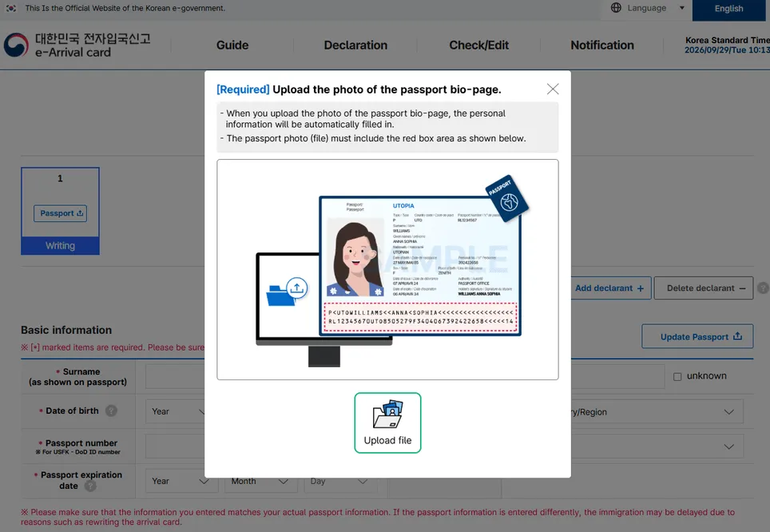This screenshot has height=532, width=770.
Task: Open the Notification menu
Action: point(602,46)
